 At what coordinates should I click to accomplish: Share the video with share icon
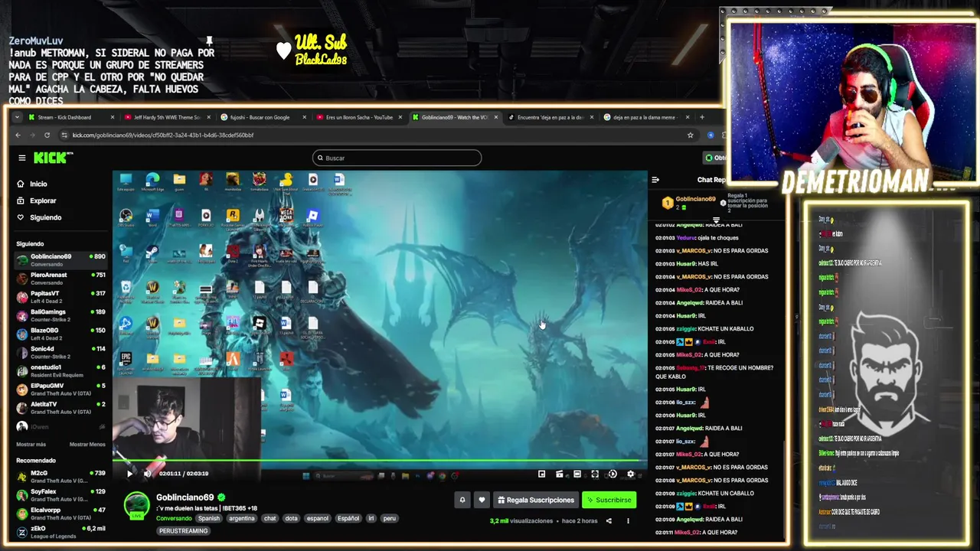click(609, 521)
